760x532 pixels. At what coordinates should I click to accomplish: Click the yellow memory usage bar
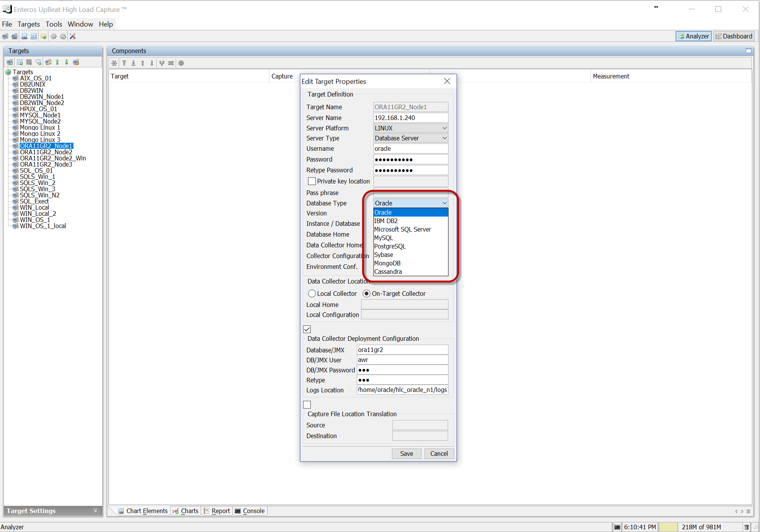click(x=668, y=527)
